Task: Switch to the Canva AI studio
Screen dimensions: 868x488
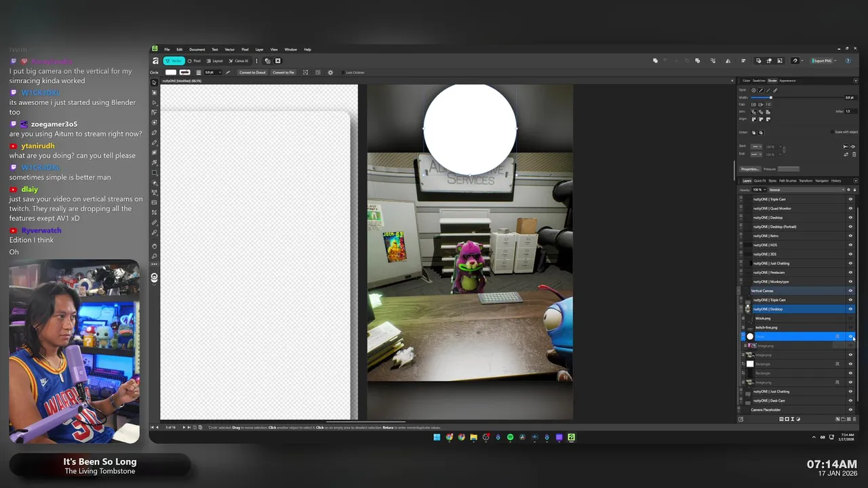Action: click(x=238, y=61)
